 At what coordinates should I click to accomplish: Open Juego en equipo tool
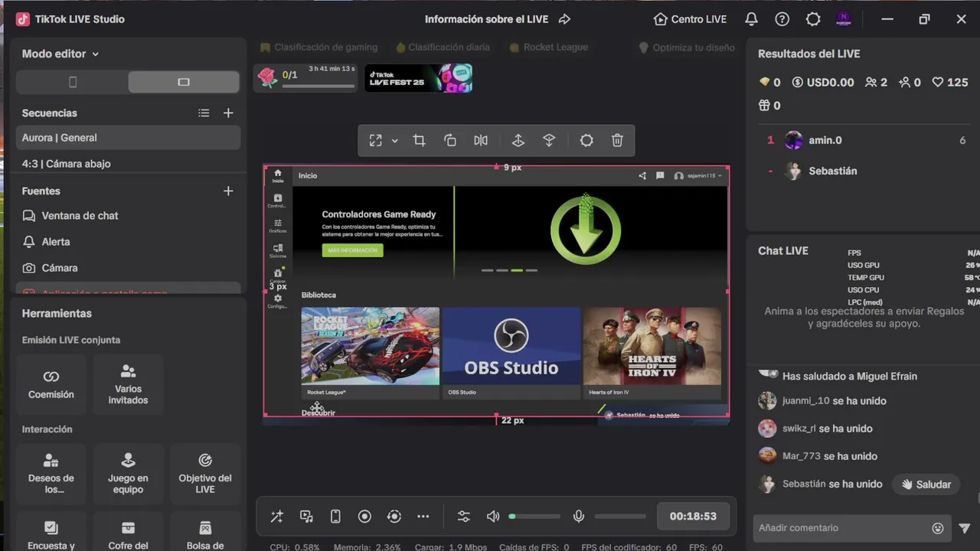[128, 474]
